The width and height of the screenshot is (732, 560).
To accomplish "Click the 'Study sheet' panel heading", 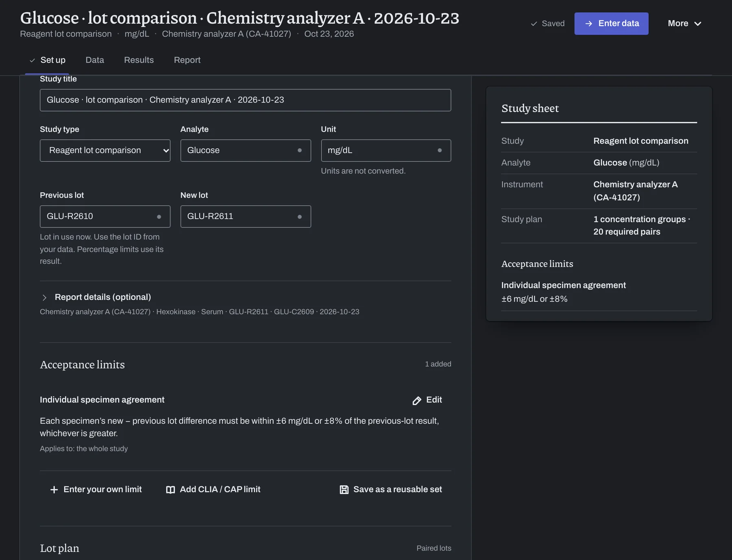I will [x=530, y=109].
